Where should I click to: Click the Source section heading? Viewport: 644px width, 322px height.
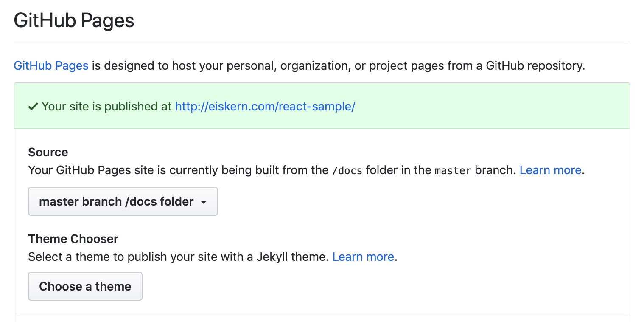point(48,153)
